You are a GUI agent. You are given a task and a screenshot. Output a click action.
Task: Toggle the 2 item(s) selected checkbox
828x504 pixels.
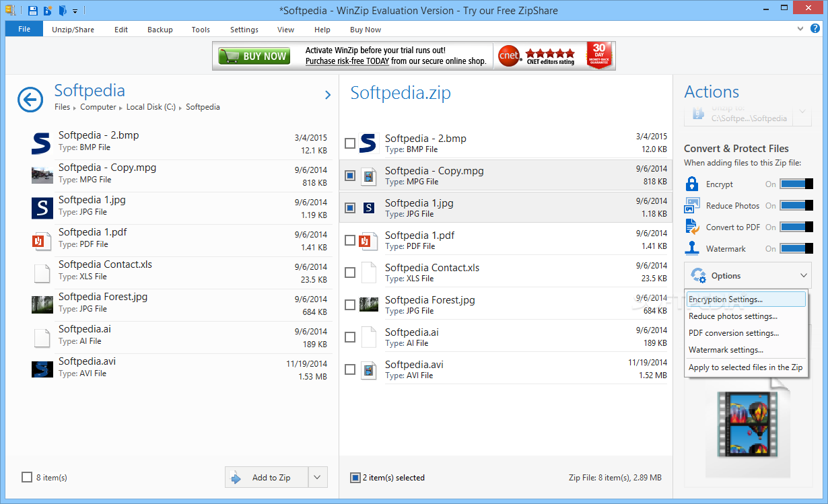pyautogui.click(x=355, y=478)
